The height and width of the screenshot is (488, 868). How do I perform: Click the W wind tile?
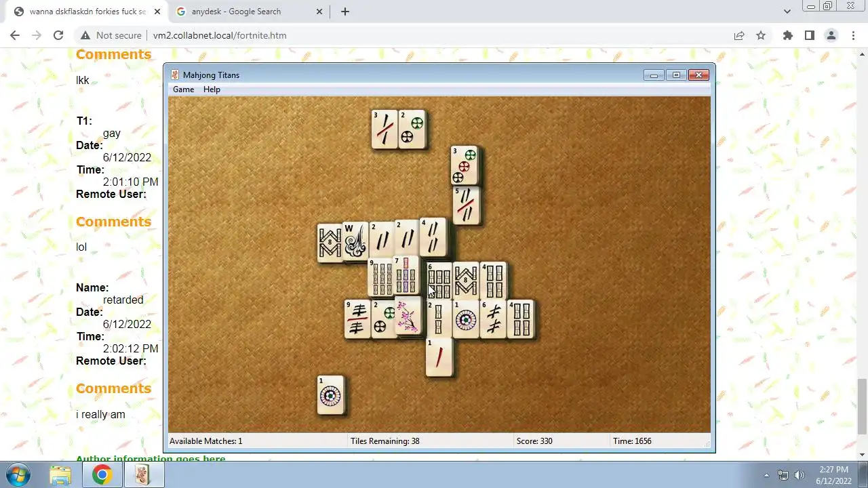click(x=355, y=240)
